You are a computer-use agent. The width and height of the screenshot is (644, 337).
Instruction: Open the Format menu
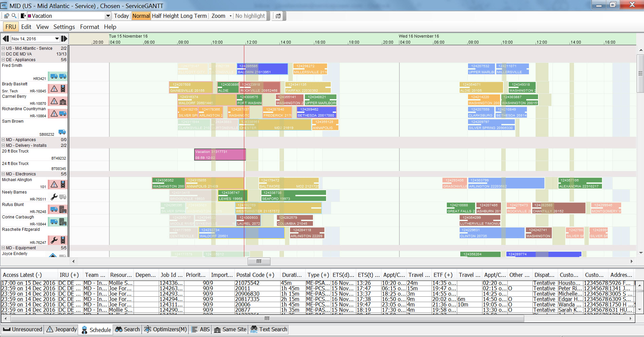(90, 27)
